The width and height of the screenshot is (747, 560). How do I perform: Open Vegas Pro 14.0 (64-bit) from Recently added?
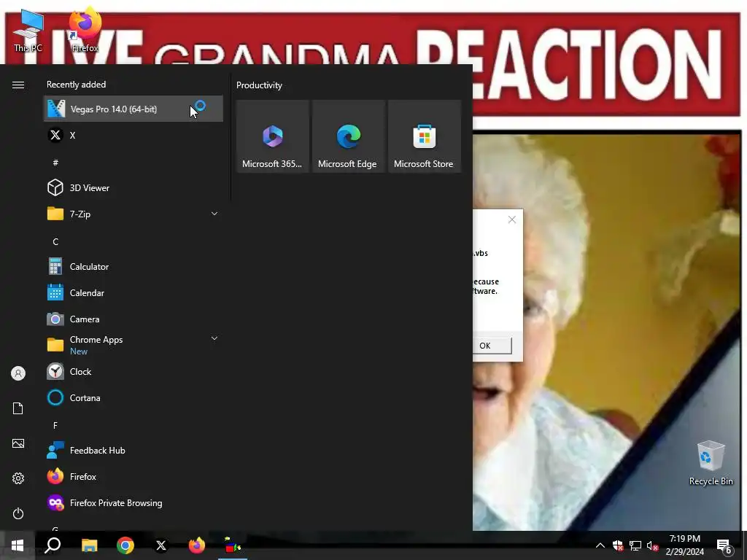[x=133, y=109]
